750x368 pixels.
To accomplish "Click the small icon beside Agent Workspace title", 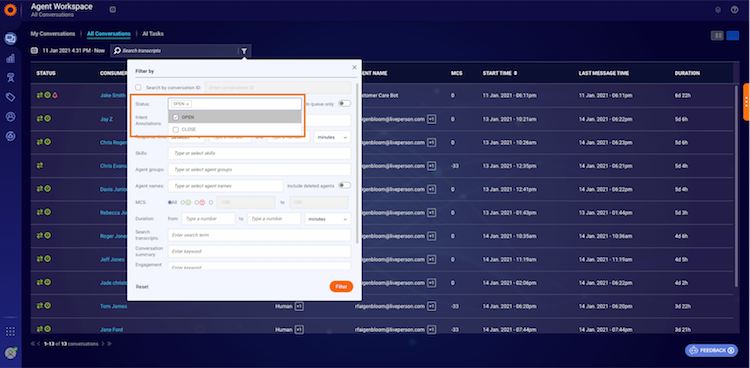I will coord(112,9).
